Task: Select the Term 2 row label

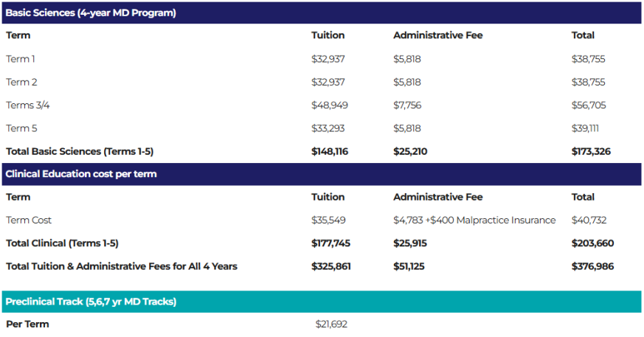Action: coord(21,82)
